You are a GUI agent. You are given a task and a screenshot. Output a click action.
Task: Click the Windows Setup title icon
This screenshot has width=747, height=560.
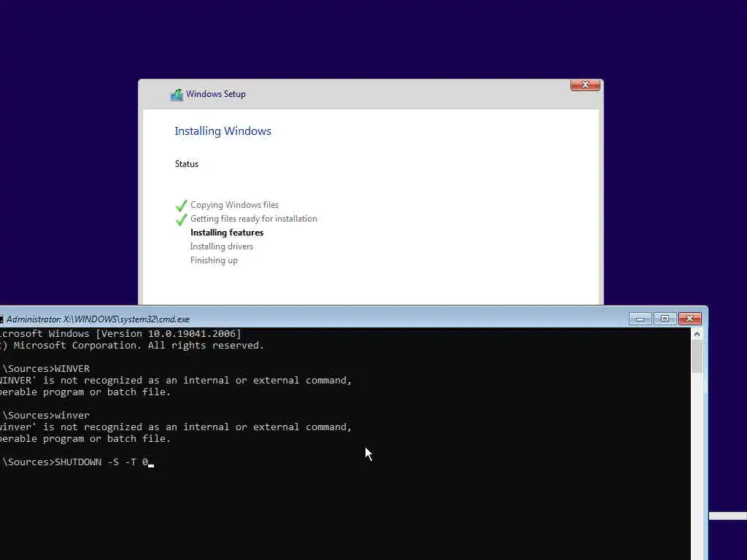[x=177, y=95]
